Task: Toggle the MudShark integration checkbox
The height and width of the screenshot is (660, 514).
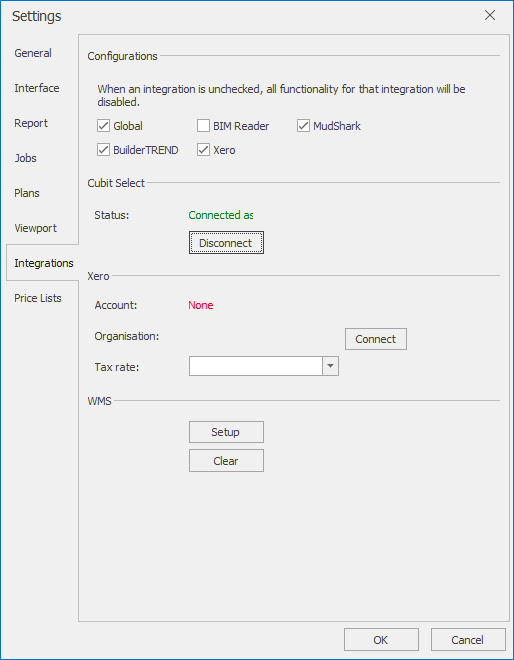Action: coord(304,126)
